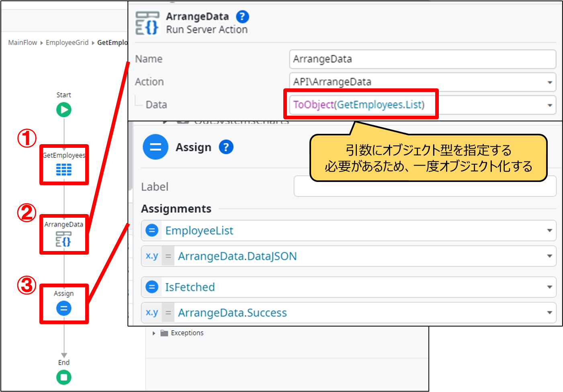Open help for Assign element
563x392 pixels.
226,147
